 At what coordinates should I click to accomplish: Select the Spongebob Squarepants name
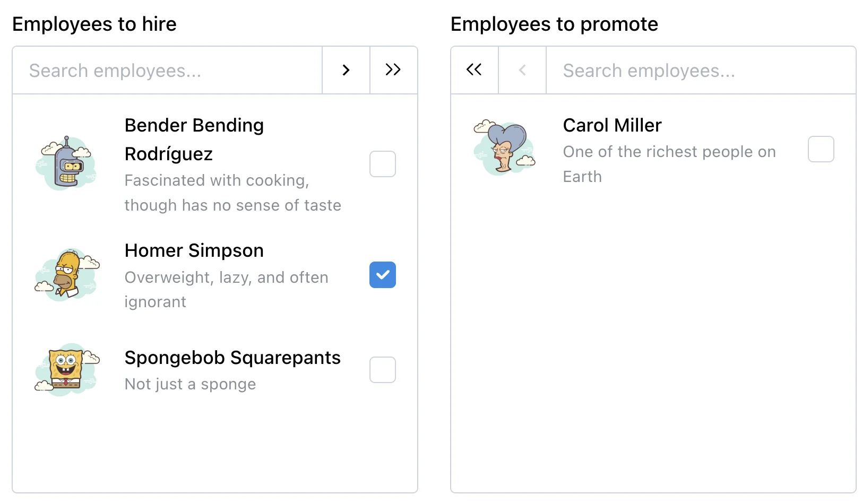coord(232,358)
